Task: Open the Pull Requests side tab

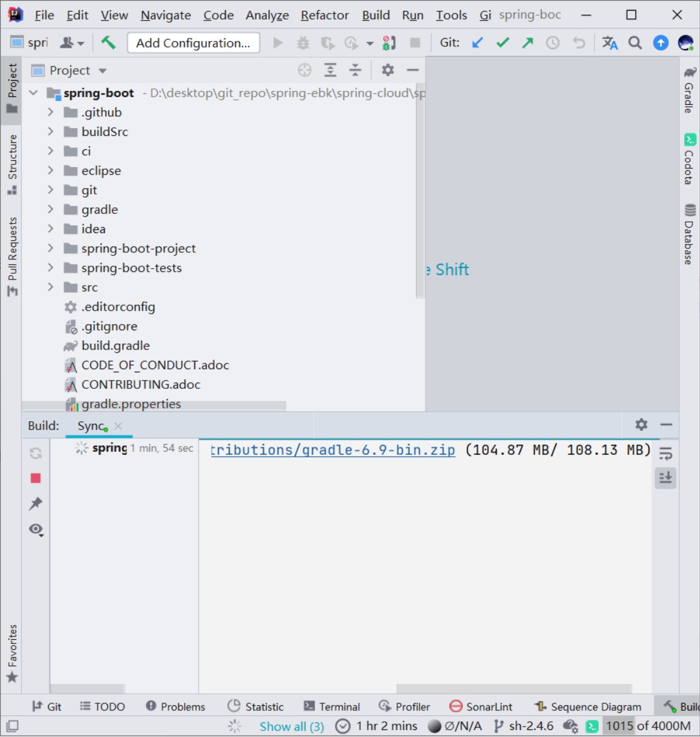Action: pos(12,257)
